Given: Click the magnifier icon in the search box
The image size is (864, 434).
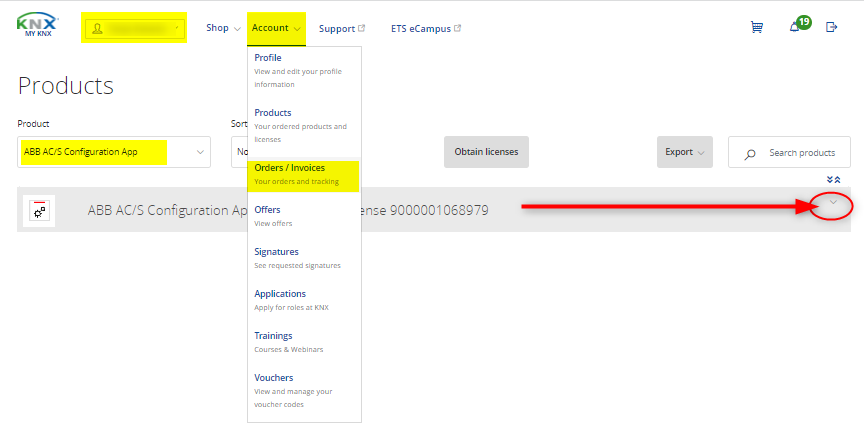Looking at the screenshot, I should [749, 154].
